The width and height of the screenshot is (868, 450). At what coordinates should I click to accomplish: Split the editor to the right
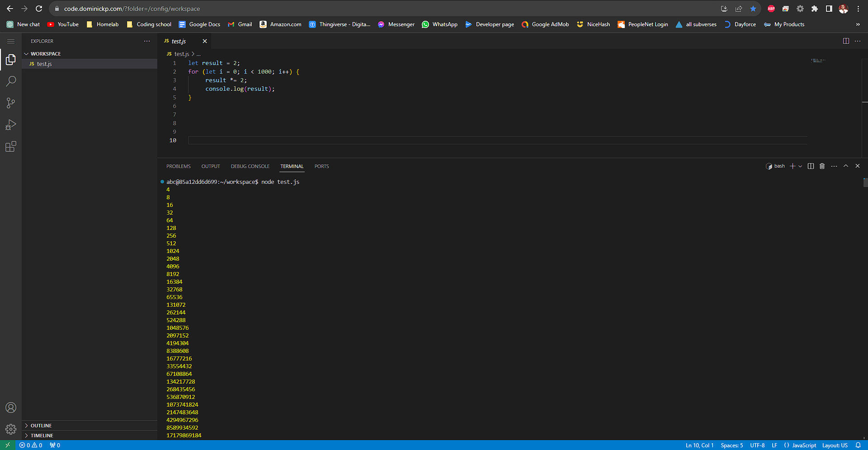[x=846, y=41]
